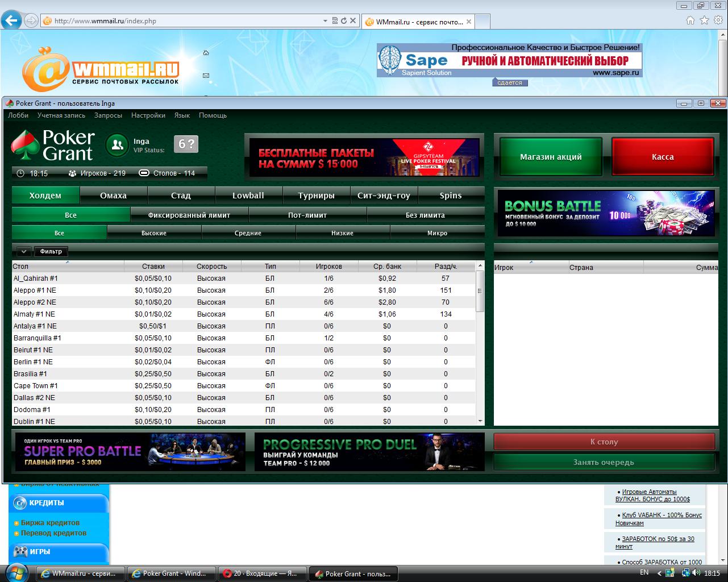
Task: Open the Учетная запись menu
Action: click(61, 115)
